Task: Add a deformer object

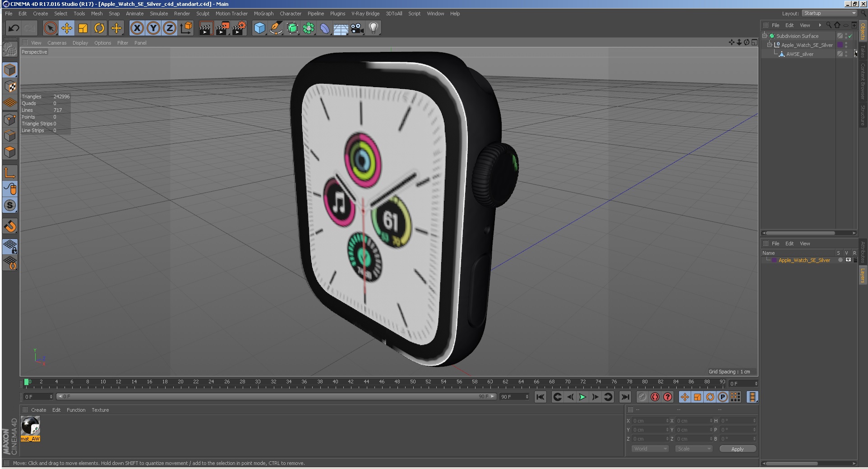Action: tap(325, 28)
